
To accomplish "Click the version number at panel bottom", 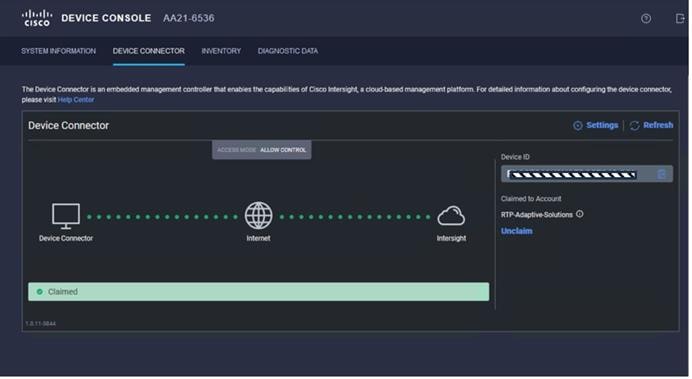I will (x=41, y=324).
